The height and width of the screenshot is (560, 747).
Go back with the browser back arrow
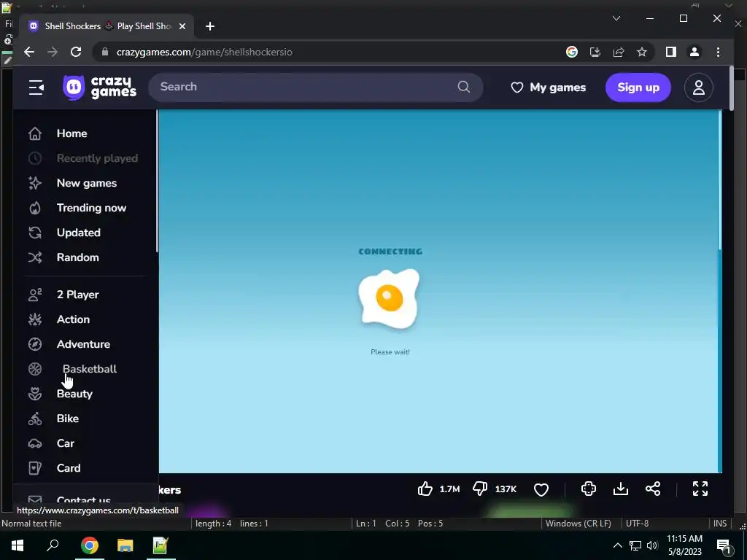point(29,52)
